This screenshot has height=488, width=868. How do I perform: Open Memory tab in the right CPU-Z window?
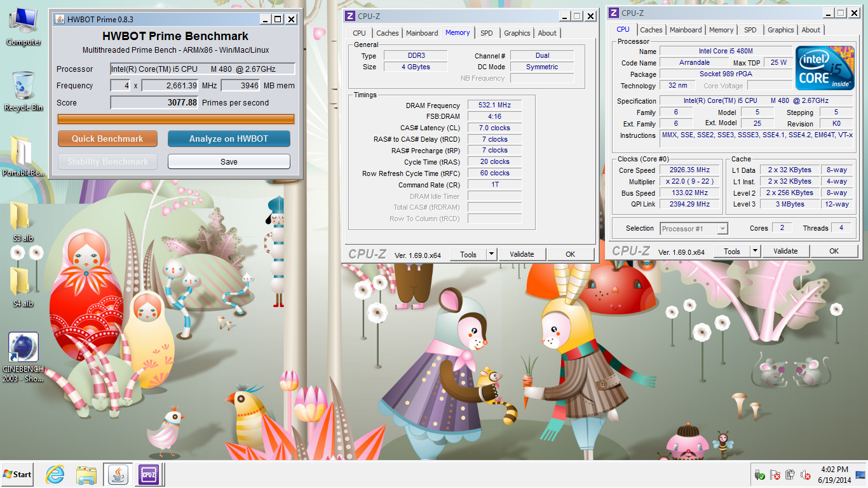pyautogui.click(x=721, y=30)
